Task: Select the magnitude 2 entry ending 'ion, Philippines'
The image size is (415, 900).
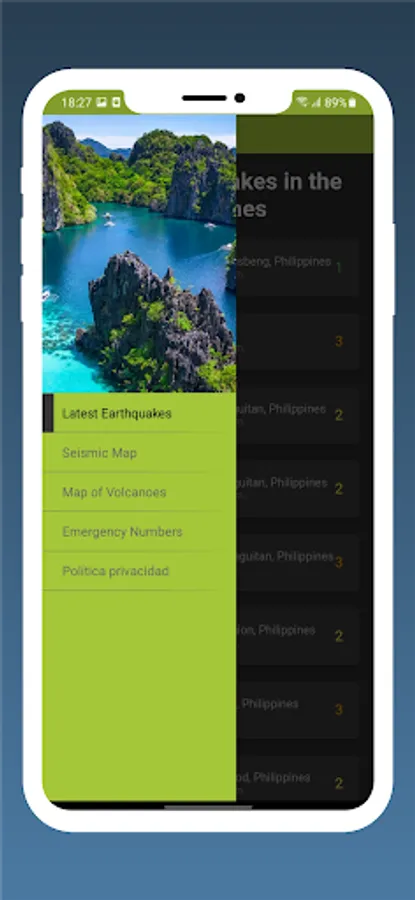Action: tap(298, 636)
